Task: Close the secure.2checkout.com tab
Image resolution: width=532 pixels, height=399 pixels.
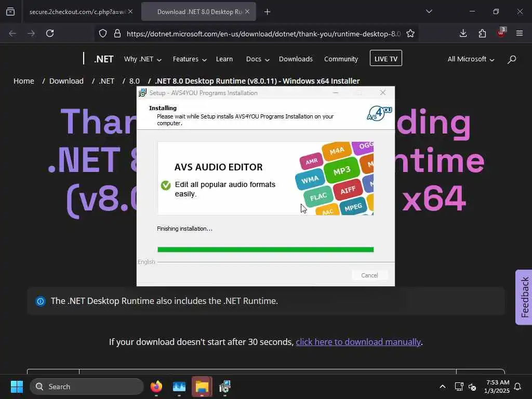Action: coord(130,12)
